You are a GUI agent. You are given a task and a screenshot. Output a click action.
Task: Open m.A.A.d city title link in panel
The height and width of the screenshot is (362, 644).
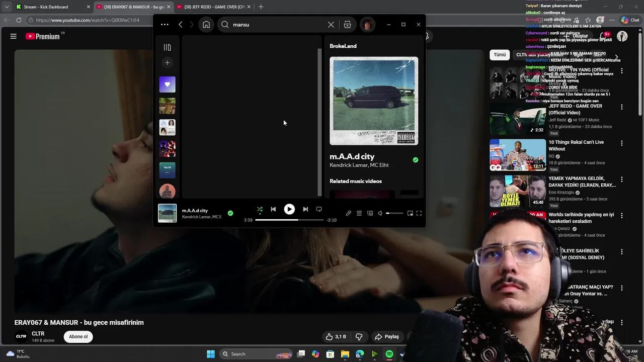pos(352,156)
